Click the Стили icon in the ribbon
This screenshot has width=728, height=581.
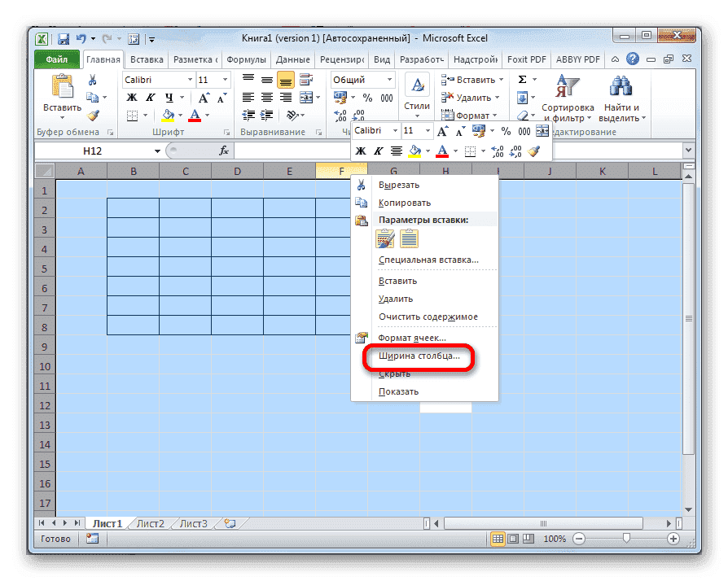coord(416,85)
